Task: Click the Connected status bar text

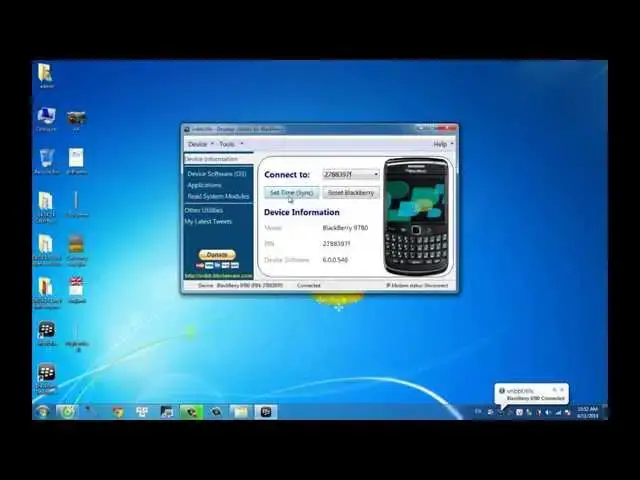Action: point(309,285)
